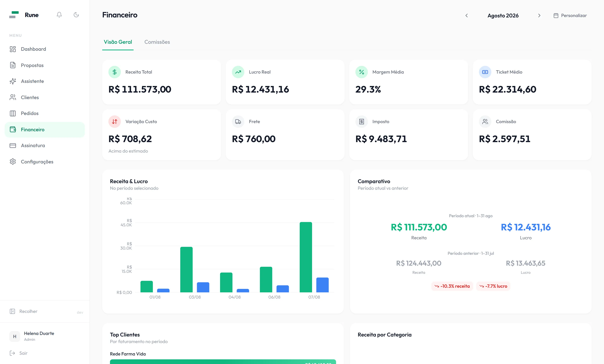Click the Propostas document icon
The width and height of the screenshot is (604, 364).
pos(13,65)
